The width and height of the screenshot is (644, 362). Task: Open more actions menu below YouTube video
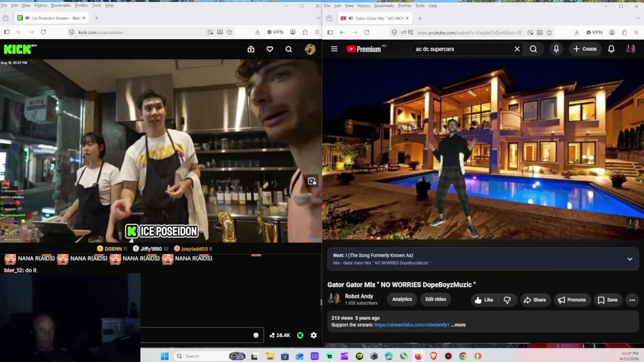tap(632, 300)
